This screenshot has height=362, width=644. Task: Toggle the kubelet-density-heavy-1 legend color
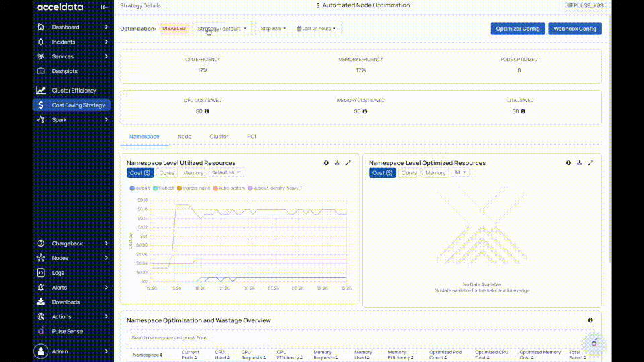(250, 188)
